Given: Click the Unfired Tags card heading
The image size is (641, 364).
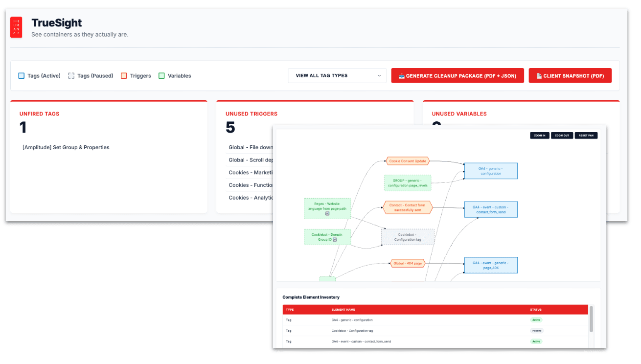Looking at the screenshot, I should tap(40, 114).
